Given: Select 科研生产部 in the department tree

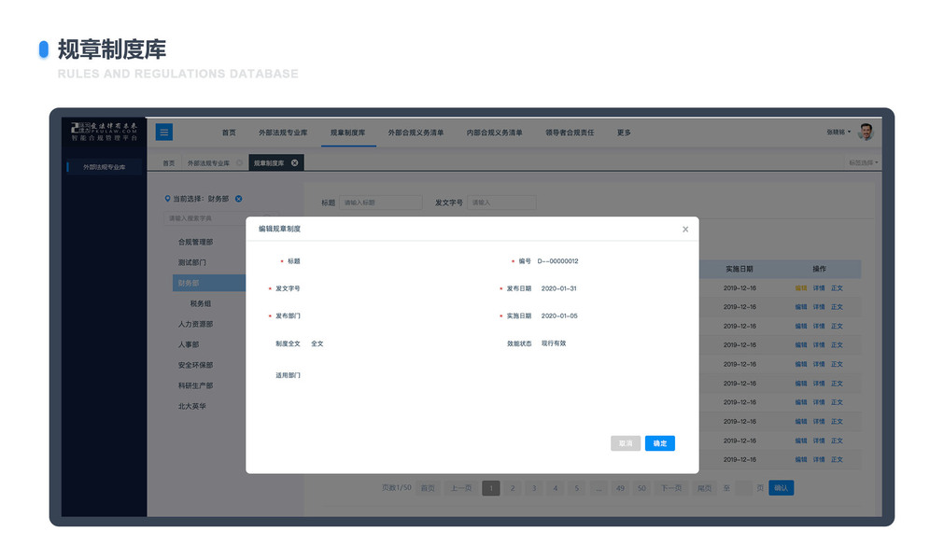Looking at the screenshot, I should (x=195, y=385).
